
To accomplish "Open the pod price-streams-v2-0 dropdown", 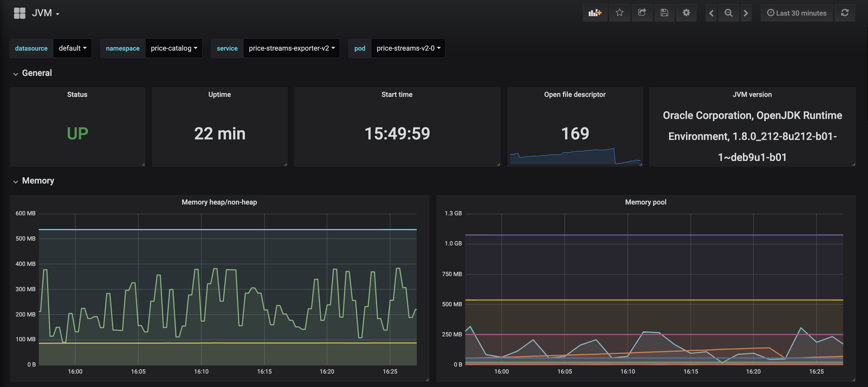I will click(408, 48).
